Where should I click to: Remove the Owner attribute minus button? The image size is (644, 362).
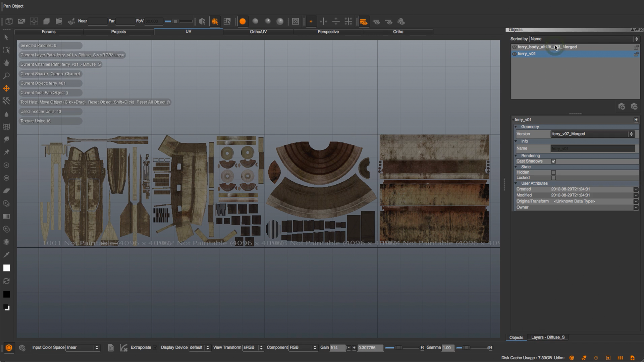point(636,207)
